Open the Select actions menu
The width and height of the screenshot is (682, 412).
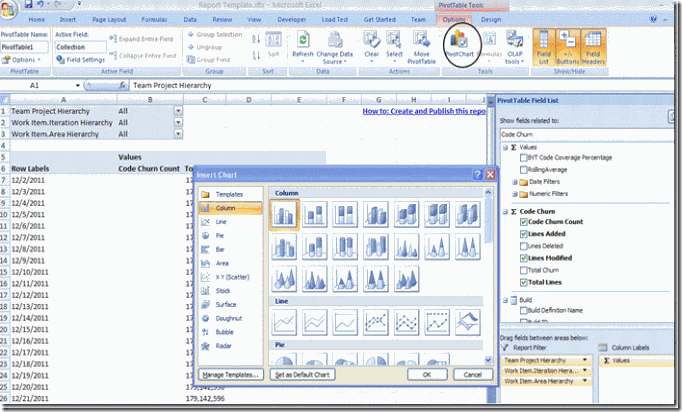[x=394, y=46]
